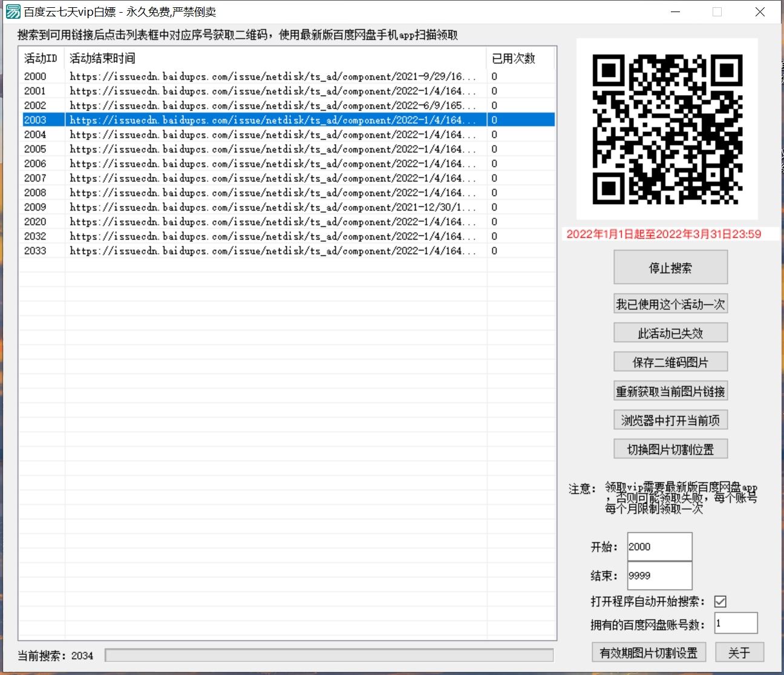The width and height of the screenshot is (784, 675).
Task: Click 重新获取当前图片链接 button
Action: point(670,391)
